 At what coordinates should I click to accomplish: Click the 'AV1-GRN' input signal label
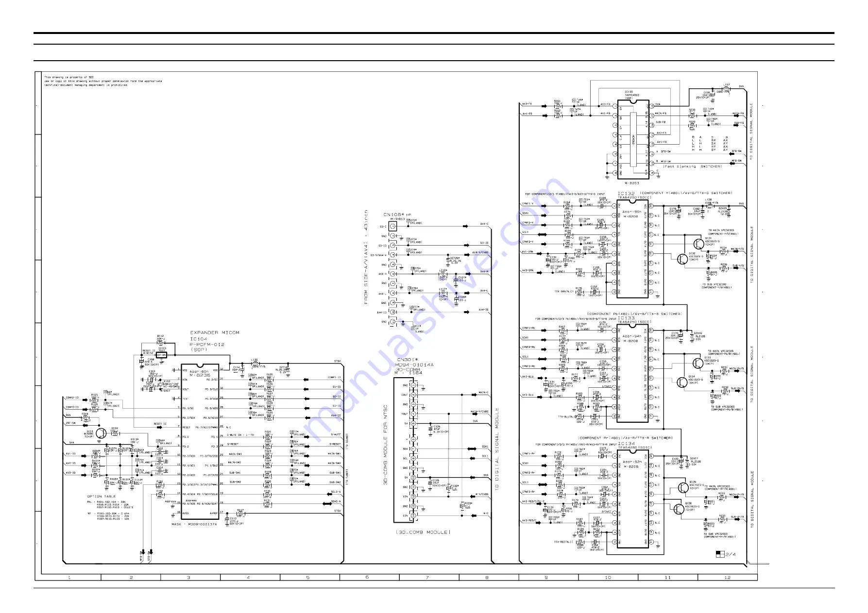(528, 251)
